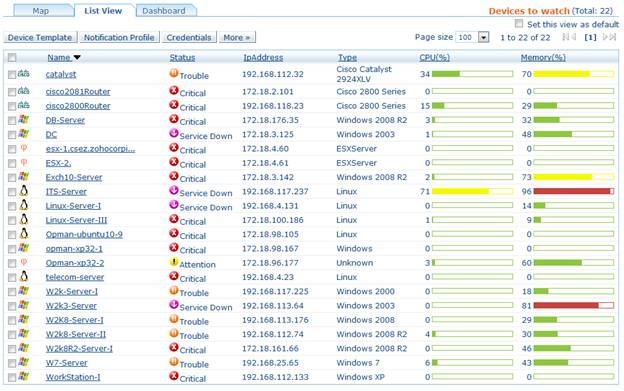Image resolution: width=624 pixels, height=391 pixels.
Task: Sort by the Status column header
Action: click(182, 58)
